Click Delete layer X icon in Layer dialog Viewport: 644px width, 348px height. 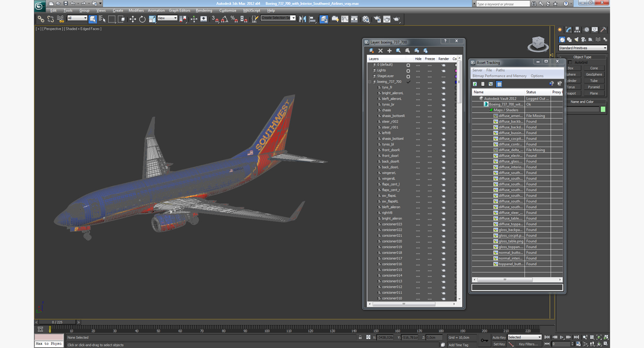tap(380, 51)
